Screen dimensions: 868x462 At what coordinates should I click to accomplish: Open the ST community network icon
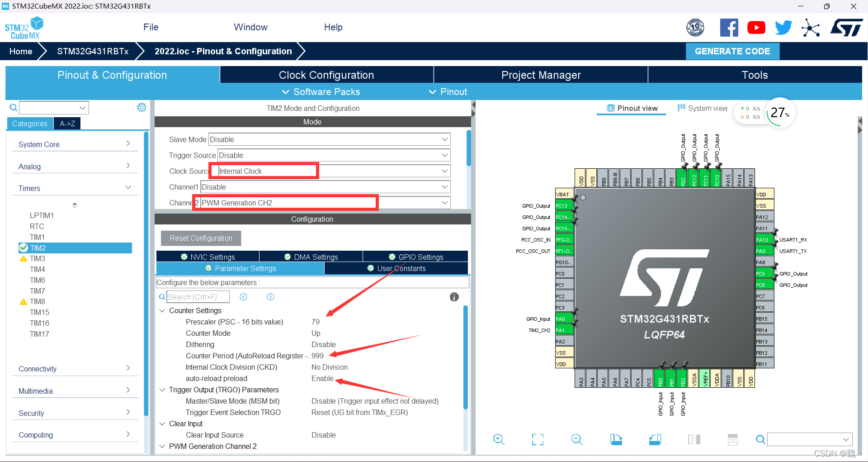click(811, 28)
